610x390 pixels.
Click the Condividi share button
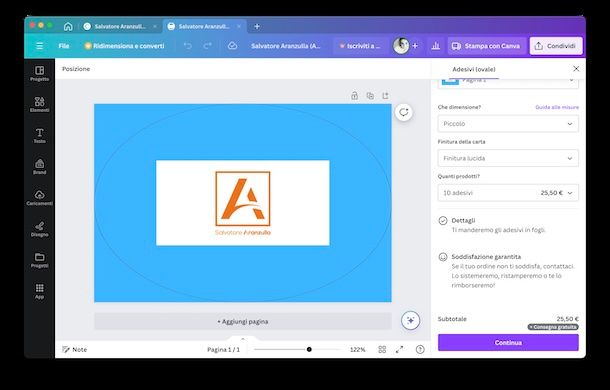556,46
